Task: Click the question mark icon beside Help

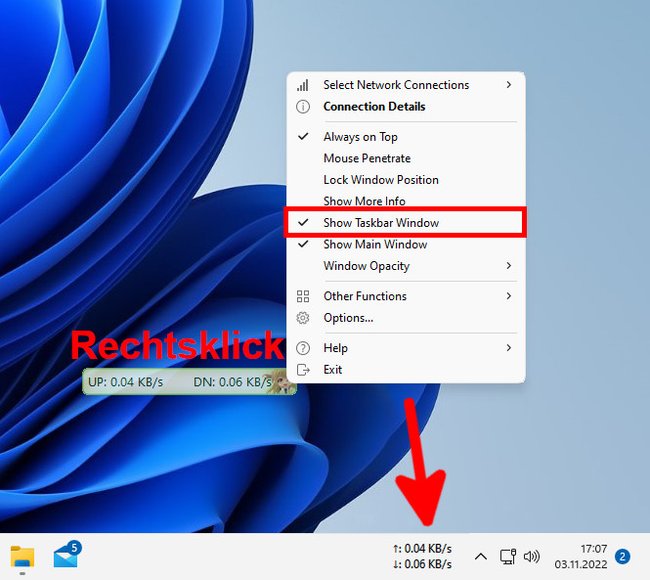Action: (x=303, y=348)
